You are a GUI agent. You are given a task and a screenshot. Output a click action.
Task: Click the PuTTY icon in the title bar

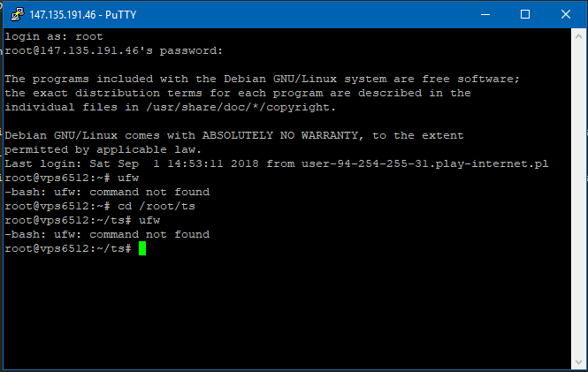tap(14, 14)
